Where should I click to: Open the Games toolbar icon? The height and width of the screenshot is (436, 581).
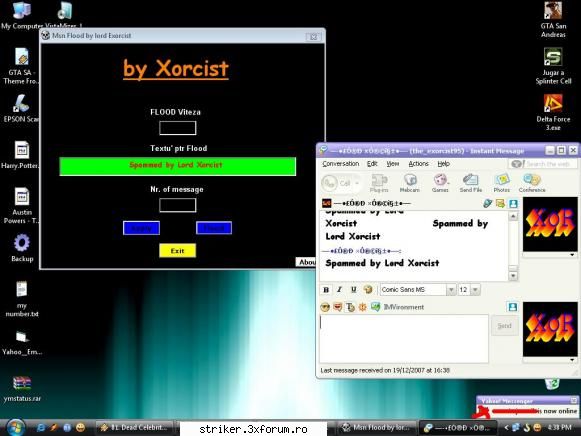440,183
